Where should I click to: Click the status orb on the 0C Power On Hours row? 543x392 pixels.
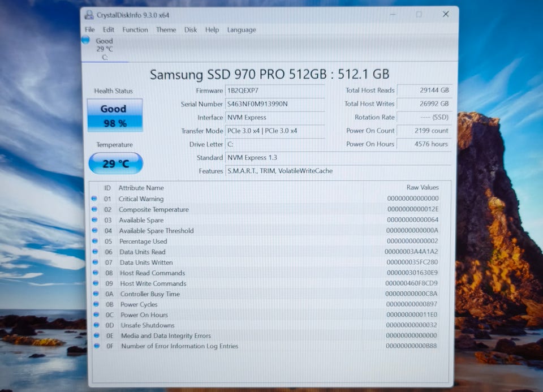[96, 314]
